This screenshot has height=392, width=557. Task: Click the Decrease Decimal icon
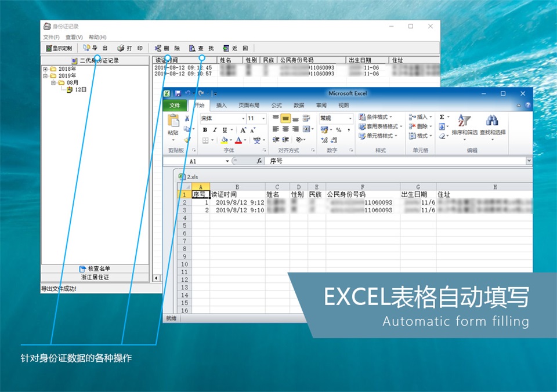pyautogui.click(x=334, y=140)
